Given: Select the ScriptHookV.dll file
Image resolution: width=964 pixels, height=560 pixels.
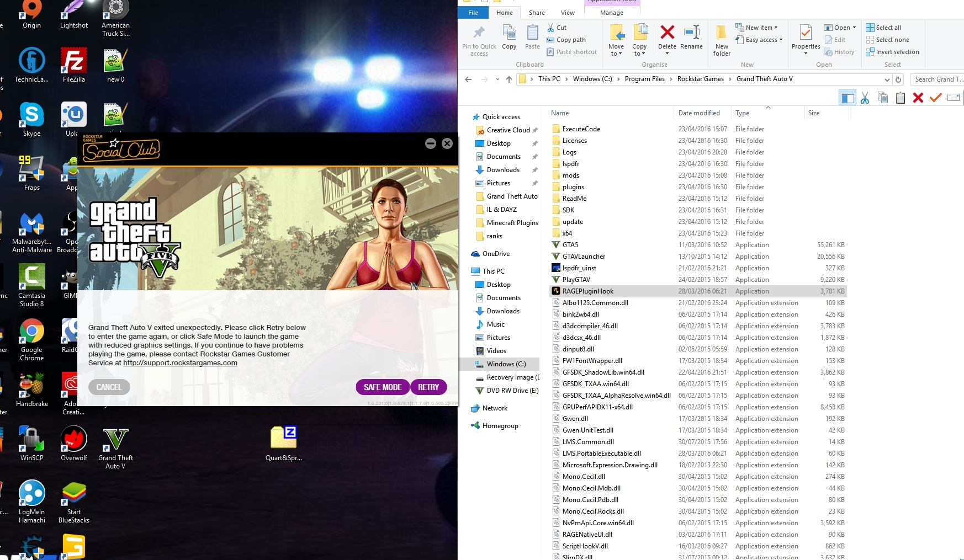Looking at the screenshot, I should pos(585,546).
